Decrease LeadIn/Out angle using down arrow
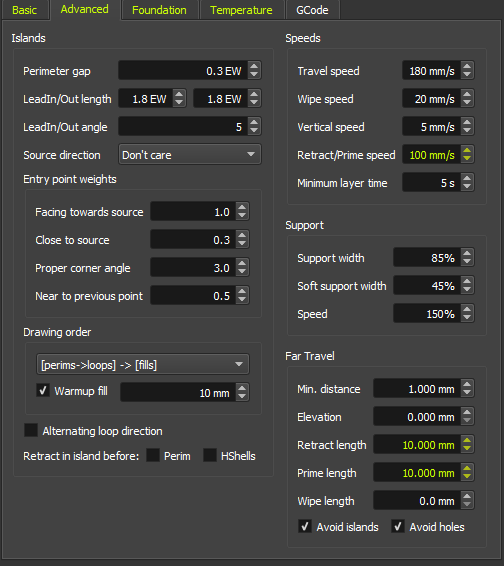This screenshot has width=504, height=566. pos(254,131)
